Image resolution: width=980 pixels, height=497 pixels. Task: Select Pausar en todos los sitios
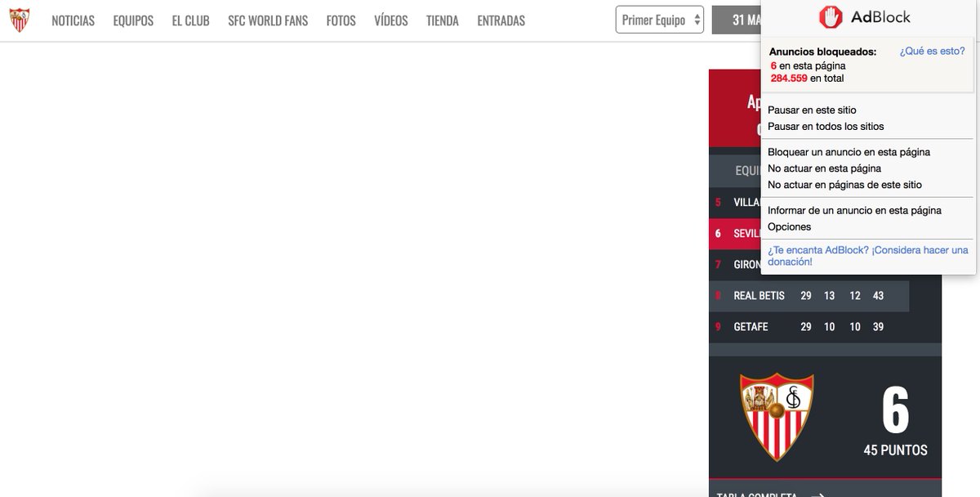click(x=826, y=126)
